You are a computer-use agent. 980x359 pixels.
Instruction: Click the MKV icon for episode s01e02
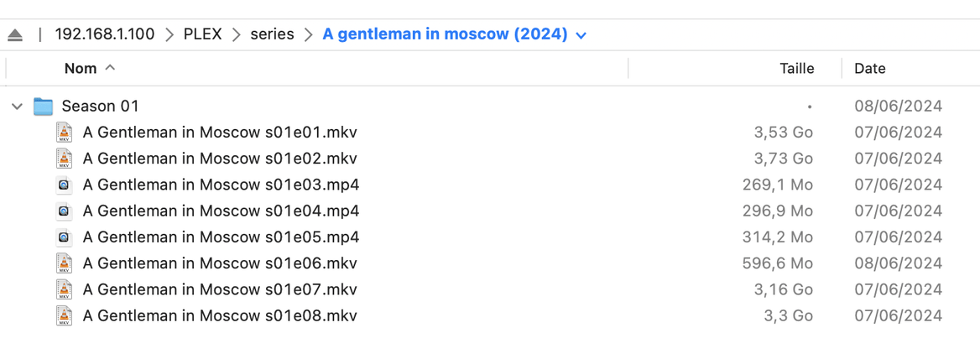(64, 159)
